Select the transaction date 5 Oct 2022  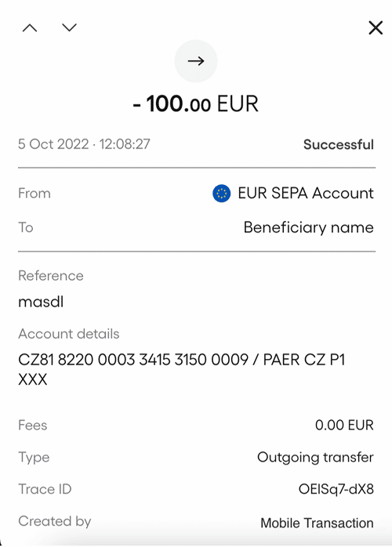[x=53, y=144]
